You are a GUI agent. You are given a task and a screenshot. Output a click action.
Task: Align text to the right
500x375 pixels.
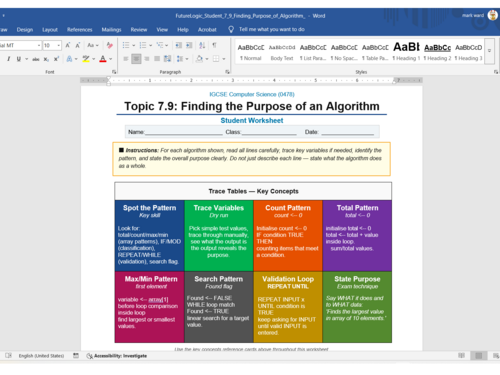pyautogui.click(x=147, y=59)
